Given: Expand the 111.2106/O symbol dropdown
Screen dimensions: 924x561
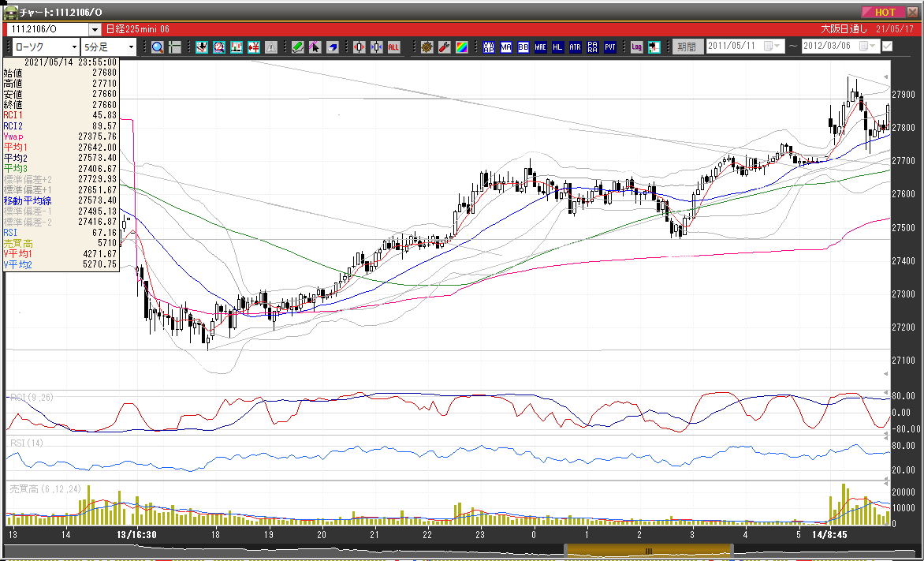Looking at the screenshot, I should (94, 30).
